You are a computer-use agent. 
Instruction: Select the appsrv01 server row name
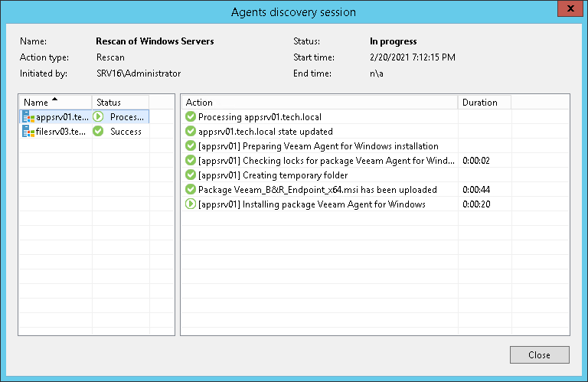(63, 117)
